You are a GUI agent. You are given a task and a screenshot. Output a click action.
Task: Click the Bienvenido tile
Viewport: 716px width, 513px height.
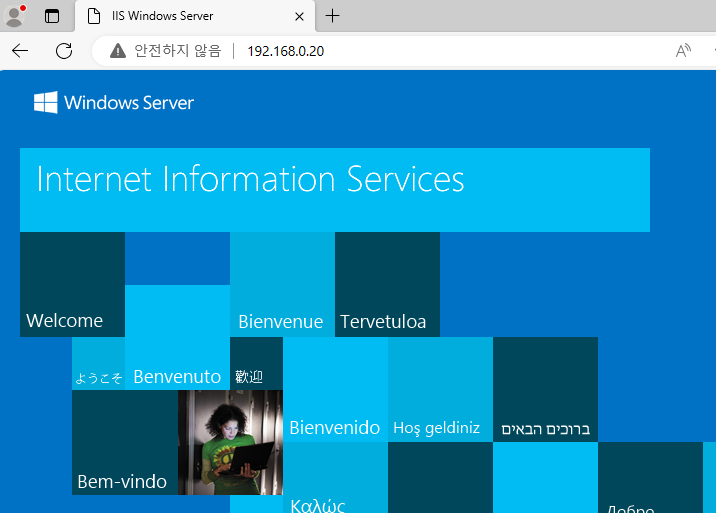(335, 389)
